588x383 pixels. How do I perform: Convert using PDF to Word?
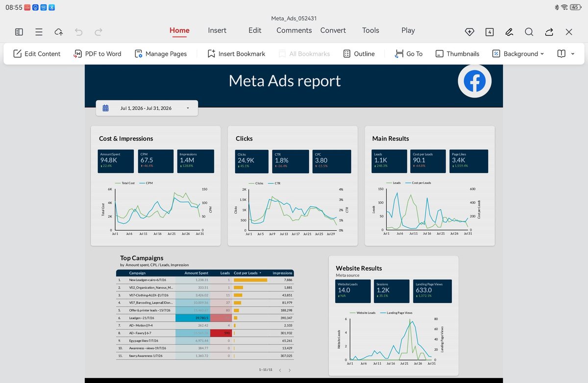click(x=97, y=54)
